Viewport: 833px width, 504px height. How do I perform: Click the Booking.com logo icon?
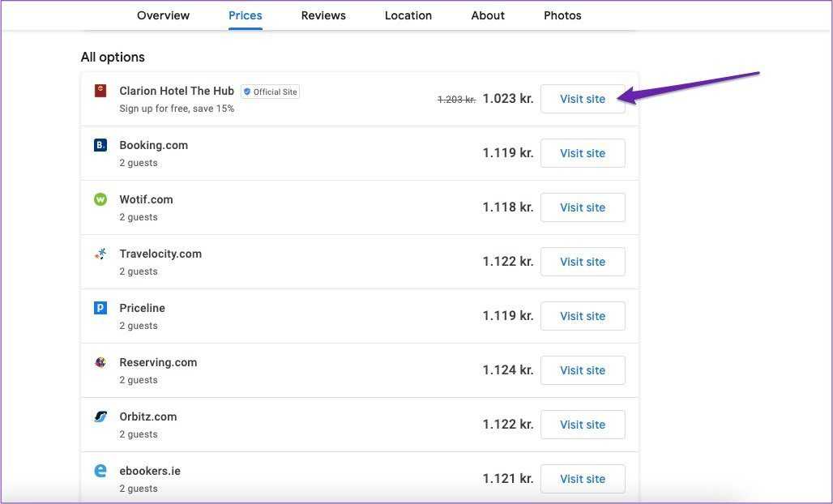100,145
